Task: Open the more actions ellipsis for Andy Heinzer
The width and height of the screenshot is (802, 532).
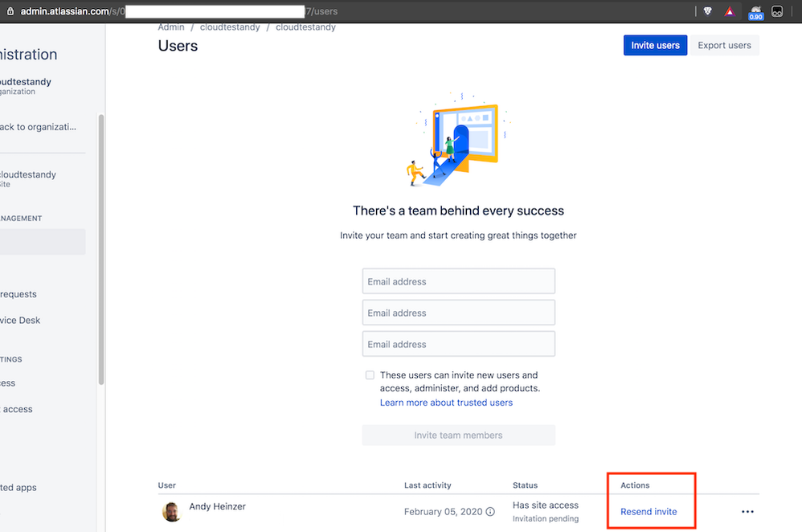Action: pos(747,512)
